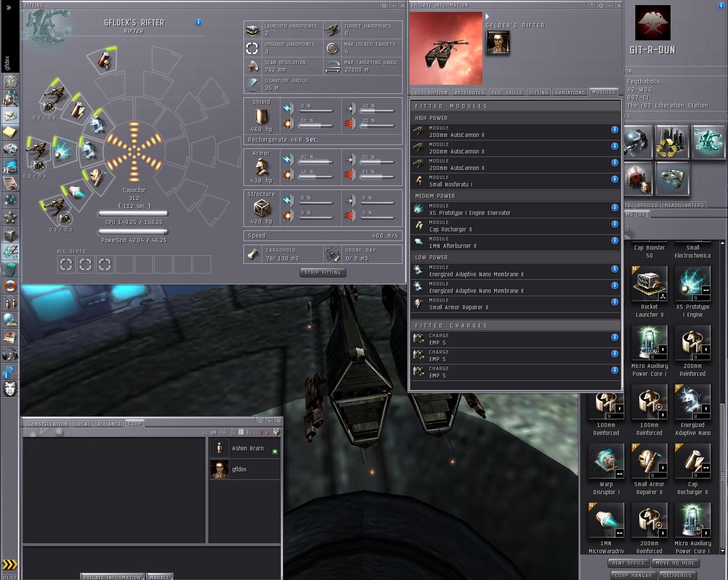728x580 pixels.
Task: Switch to the Attributes tab
Action: point(470,92)
